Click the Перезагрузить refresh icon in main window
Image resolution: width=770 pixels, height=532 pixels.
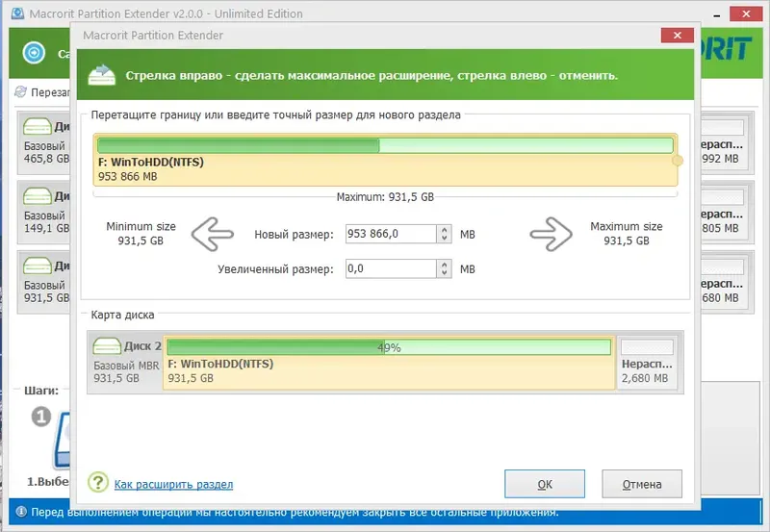[x=20, y=91]
